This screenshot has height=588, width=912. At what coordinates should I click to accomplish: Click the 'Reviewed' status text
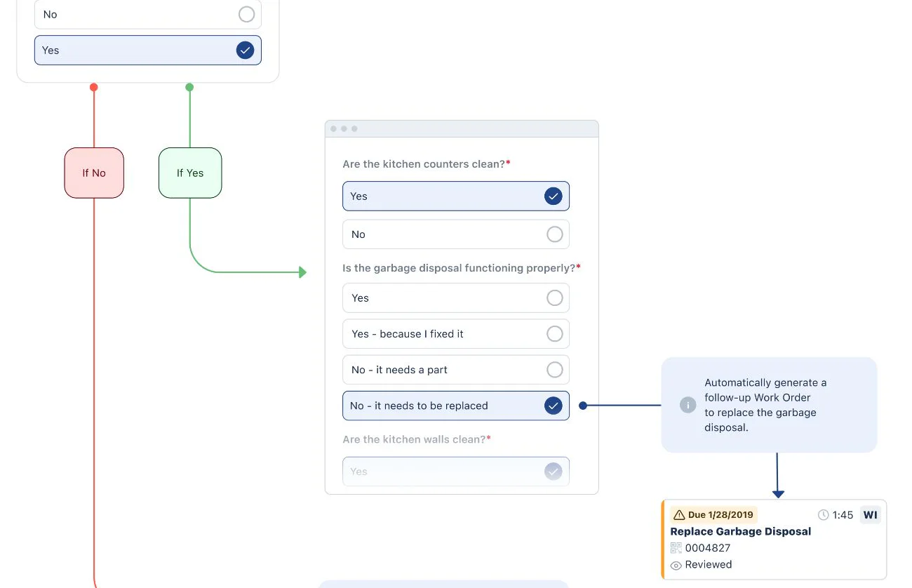[709, 565]
